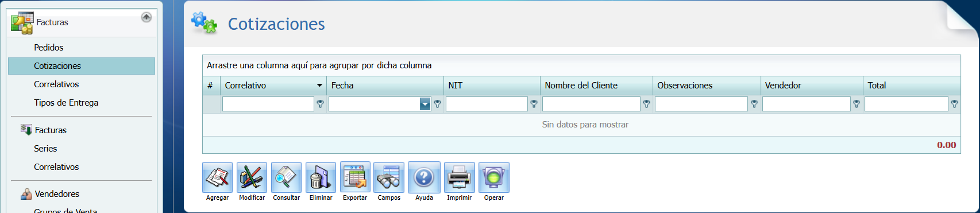
Task: Click the Vendedores people icon
Action: point(26,194)
